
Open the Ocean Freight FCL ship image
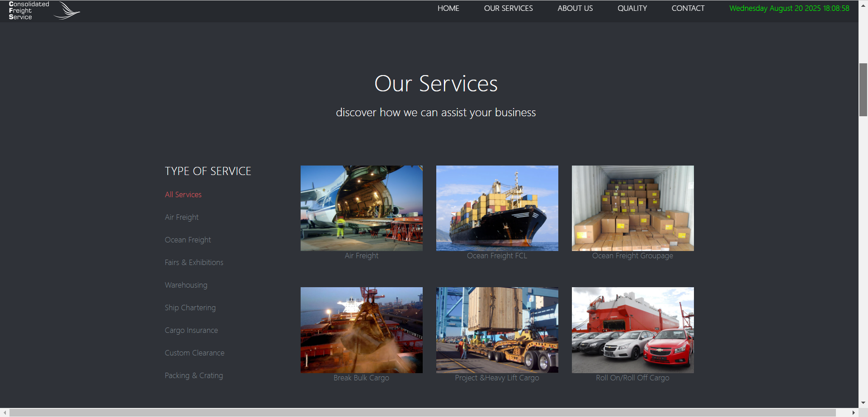497,208
